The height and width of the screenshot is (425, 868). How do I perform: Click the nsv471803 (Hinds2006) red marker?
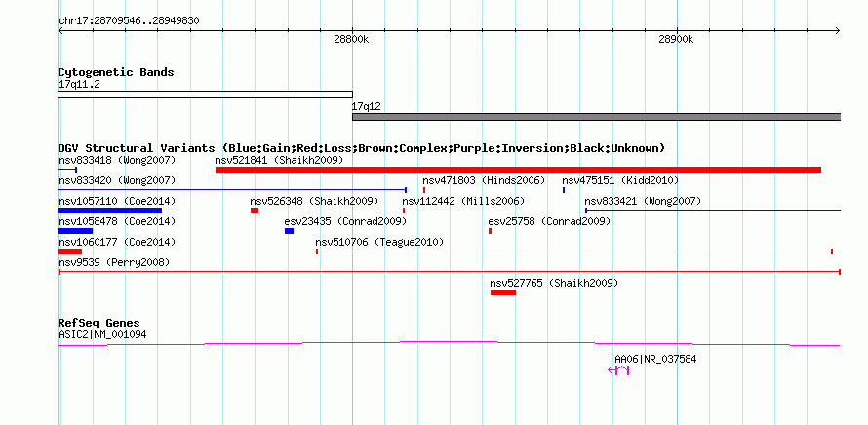click(x=424, y=190)
